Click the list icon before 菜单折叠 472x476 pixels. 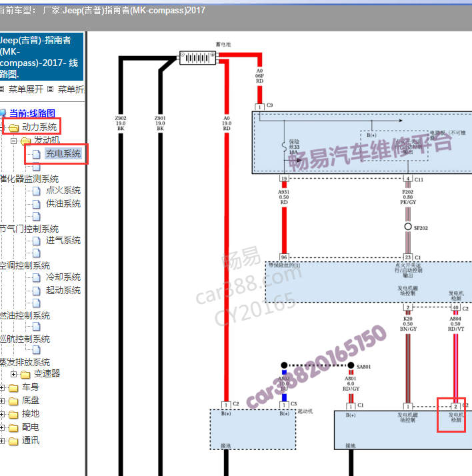pos(51,89)
